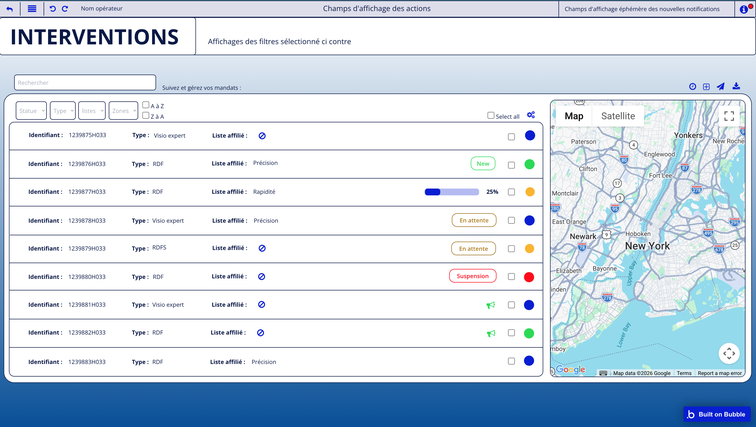This screenshot has width=756, height=427.
Task: Select the Map view tab
Action: click(x=574, y=116)
